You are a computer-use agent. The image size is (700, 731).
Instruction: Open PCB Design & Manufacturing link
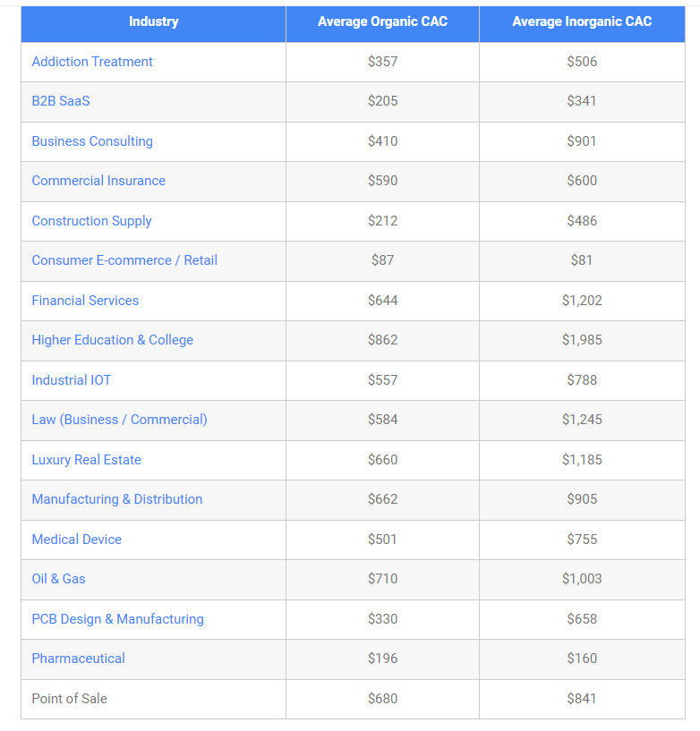(117, 619)
